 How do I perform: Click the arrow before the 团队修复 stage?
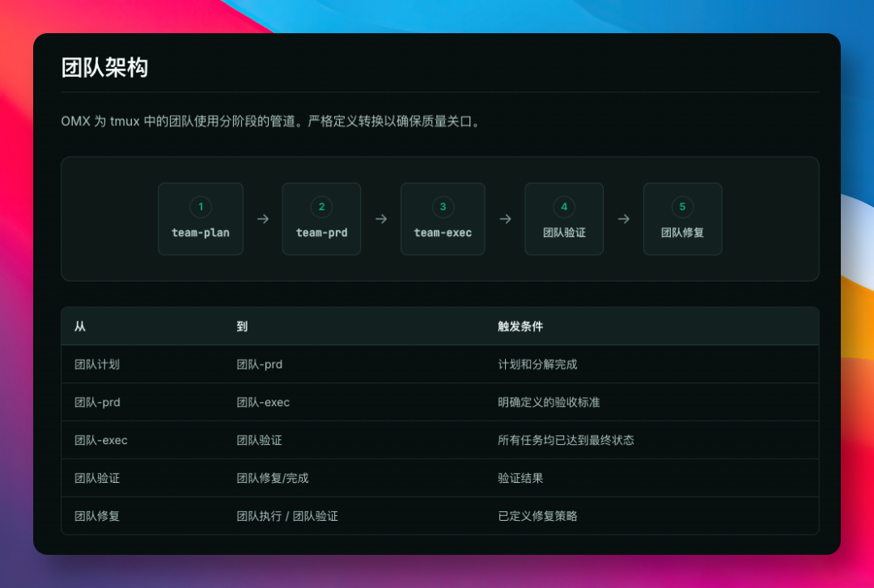click(x=623, y=218)
